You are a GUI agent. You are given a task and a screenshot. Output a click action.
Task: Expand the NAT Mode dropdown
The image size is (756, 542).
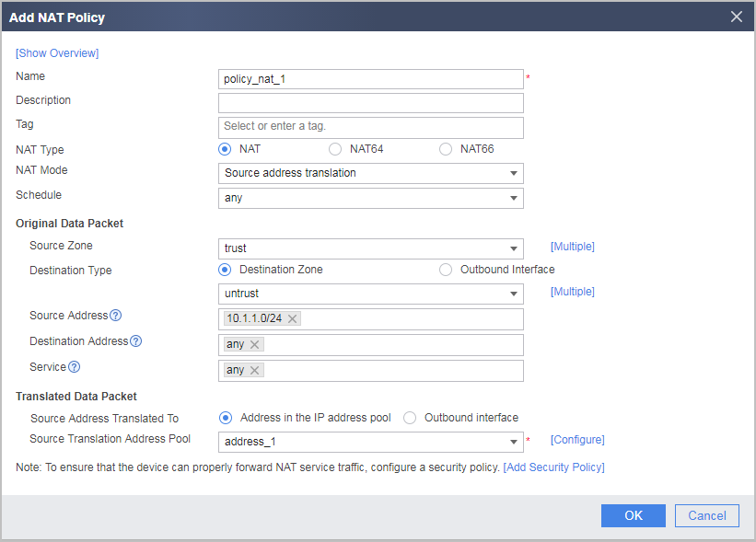(371, 173)
